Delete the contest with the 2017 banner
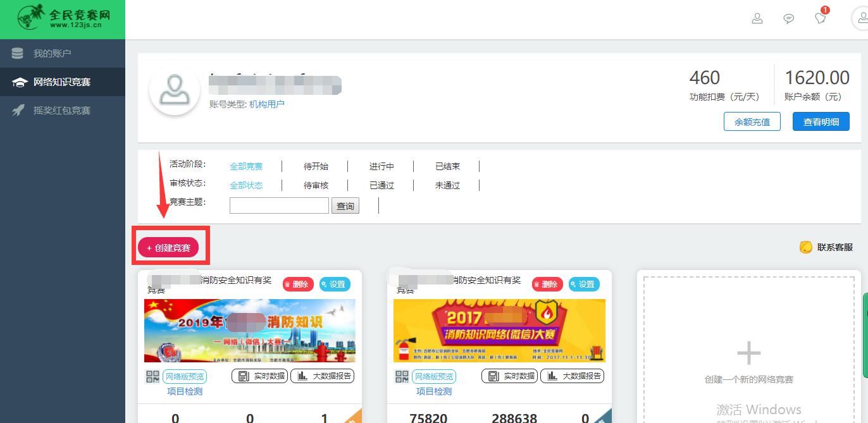The height and width of the screenshot is (423, 868). click(x=547, y=285)
